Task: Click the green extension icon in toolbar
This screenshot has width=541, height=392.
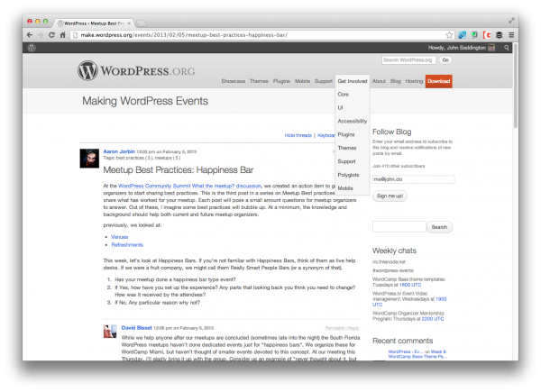Action: coord(474,35)
